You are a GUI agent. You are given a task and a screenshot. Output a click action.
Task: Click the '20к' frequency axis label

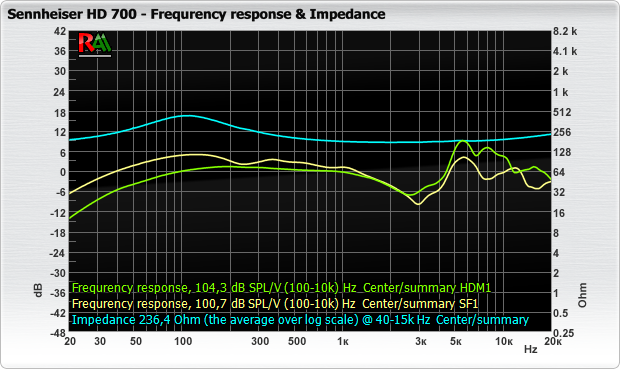coord(553,341)
